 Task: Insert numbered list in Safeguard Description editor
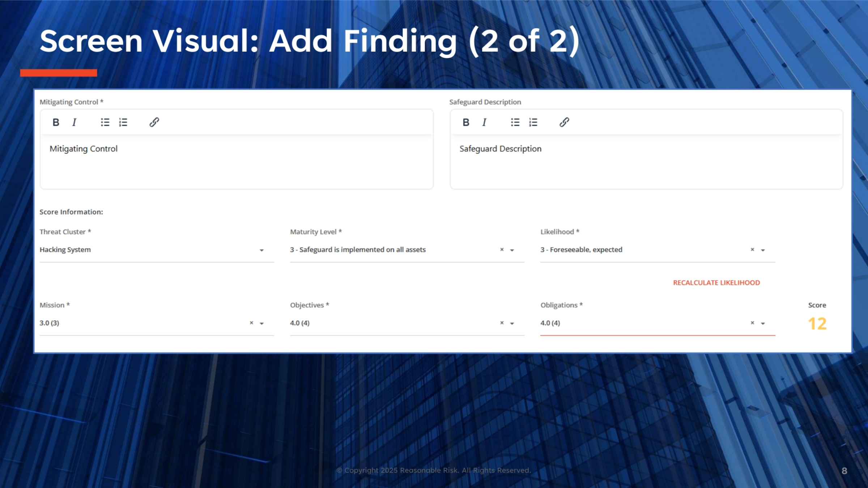point(533,122)
